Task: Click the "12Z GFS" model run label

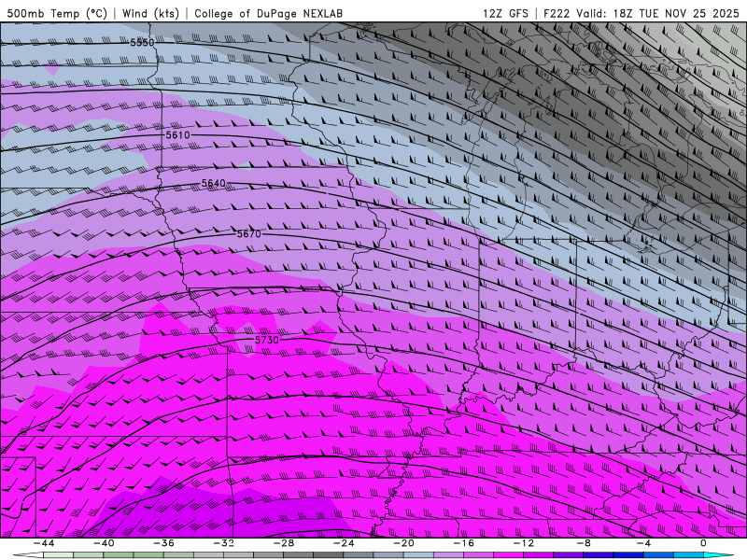Action: (505, 13)
